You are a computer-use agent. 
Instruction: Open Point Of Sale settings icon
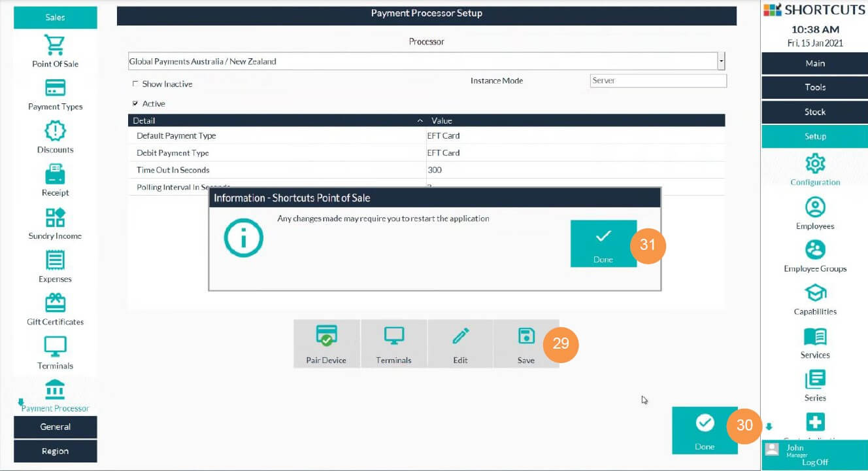tap(55, 45)
